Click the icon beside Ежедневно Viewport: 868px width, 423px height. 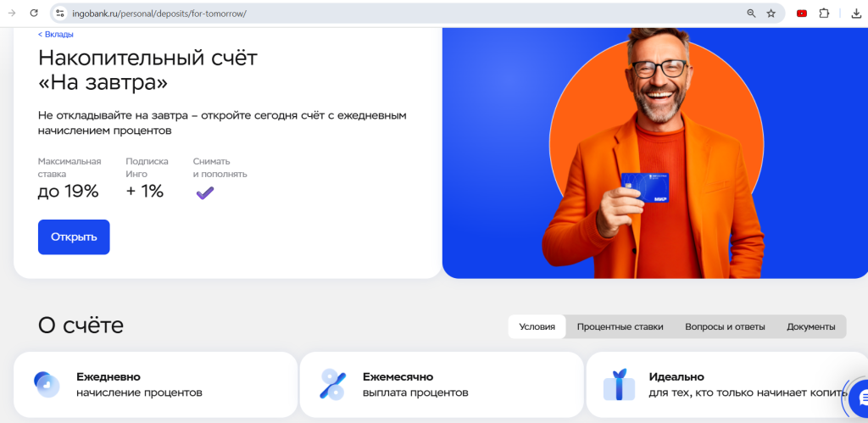pyautogui.click(x=47, y=384)
